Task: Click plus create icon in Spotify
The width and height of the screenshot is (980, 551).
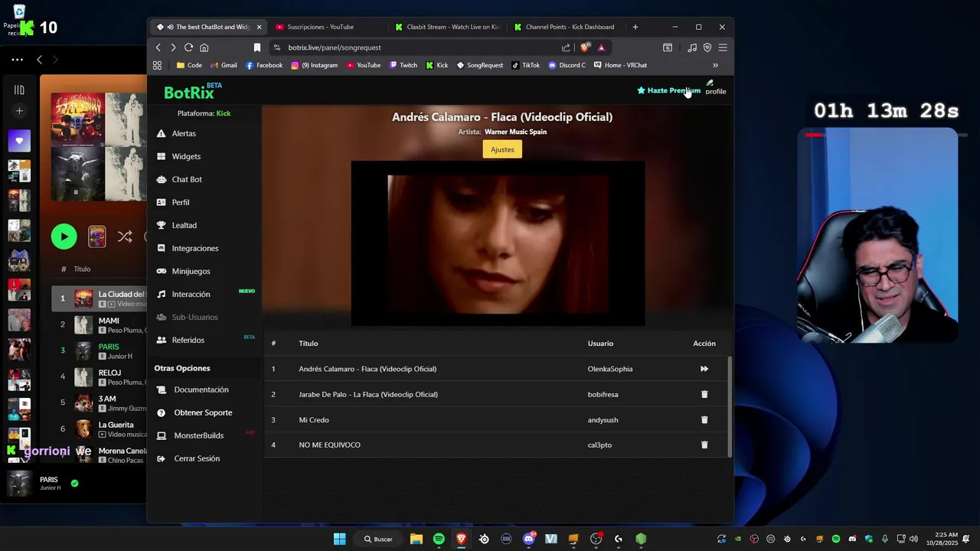Action: [19, 111]
